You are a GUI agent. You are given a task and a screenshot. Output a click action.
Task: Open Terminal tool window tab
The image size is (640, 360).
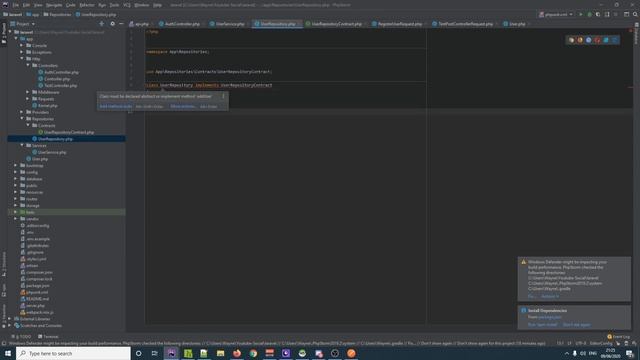point(48,337)
